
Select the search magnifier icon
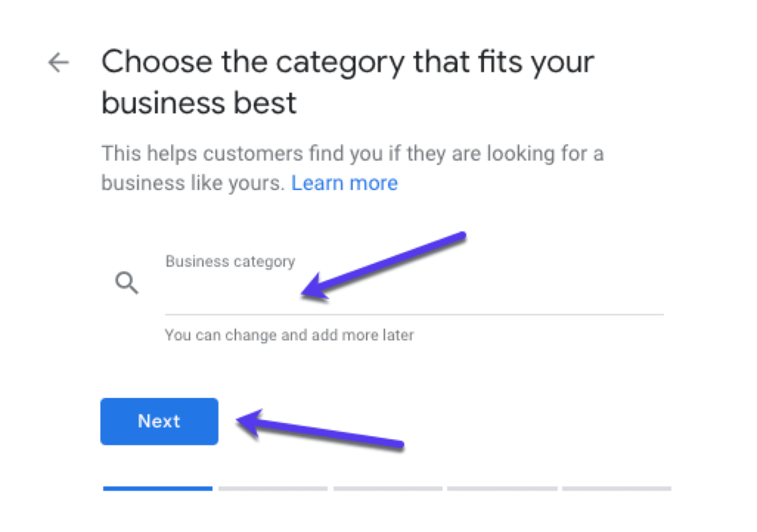pyautogui.click(x=128, y=283)
